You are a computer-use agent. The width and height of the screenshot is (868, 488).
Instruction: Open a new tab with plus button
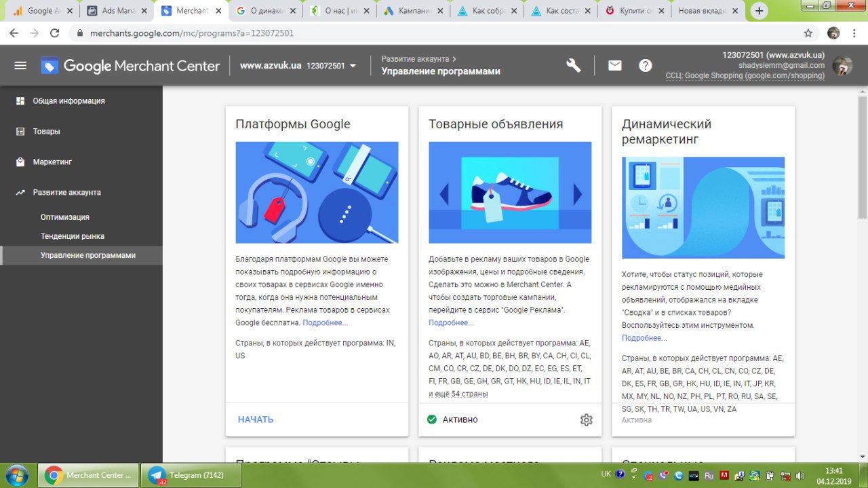(x=759, y=11)
